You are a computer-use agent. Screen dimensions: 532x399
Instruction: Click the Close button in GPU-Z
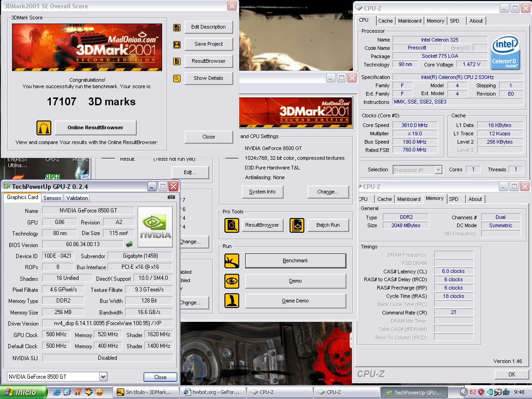pyautogui.click(x=160, y=377)
